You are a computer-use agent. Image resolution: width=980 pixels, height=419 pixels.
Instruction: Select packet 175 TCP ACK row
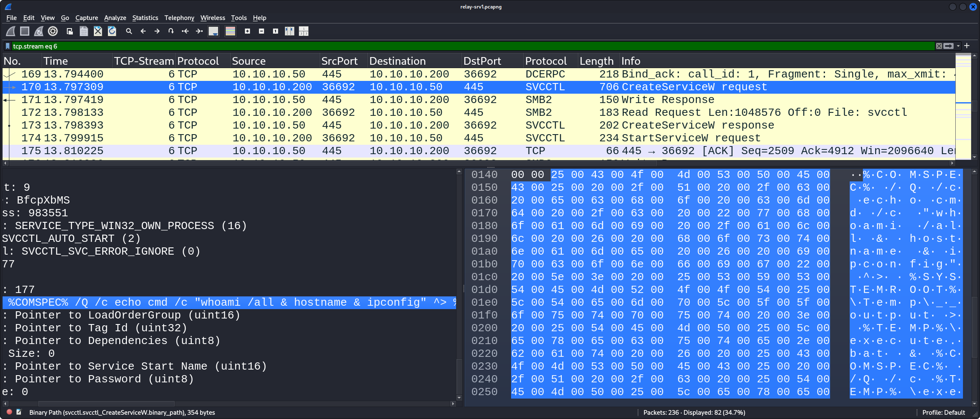pyautogui.click(x=479, y=151)
